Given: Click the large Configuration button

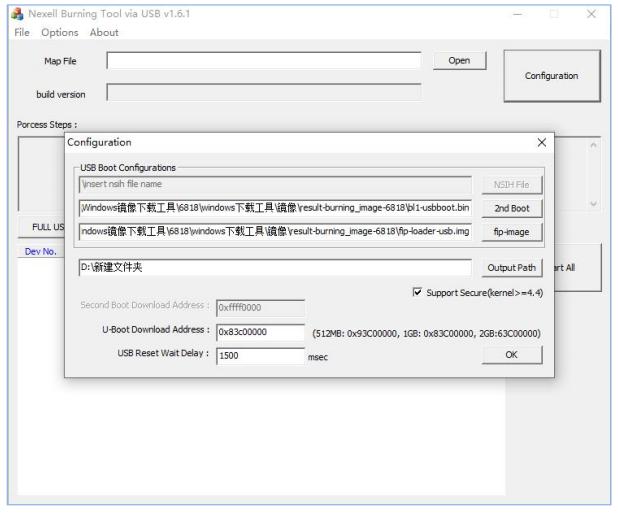Looking at the screenshot, I should point(552,76).
